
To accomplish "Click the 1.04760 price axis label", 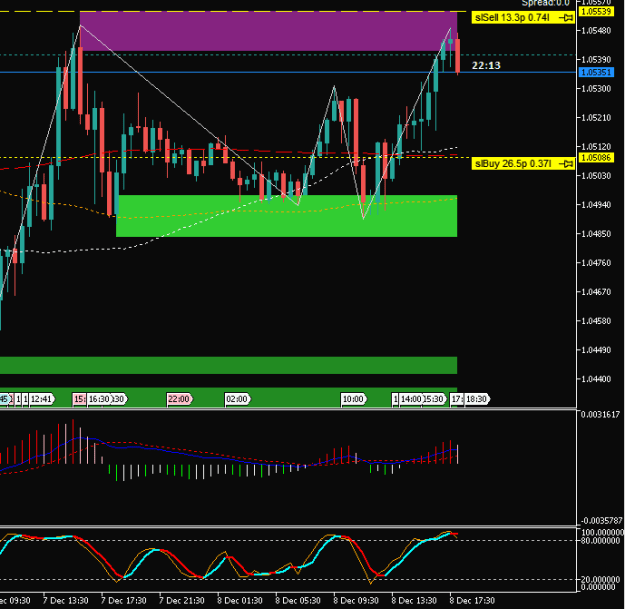I will (596, 263).
